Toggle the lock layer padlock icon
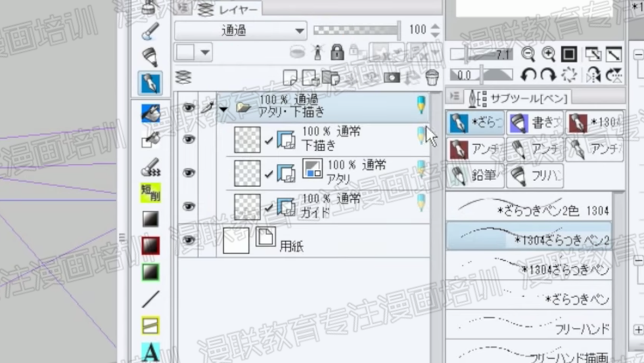644x363 pixels. 337,52
